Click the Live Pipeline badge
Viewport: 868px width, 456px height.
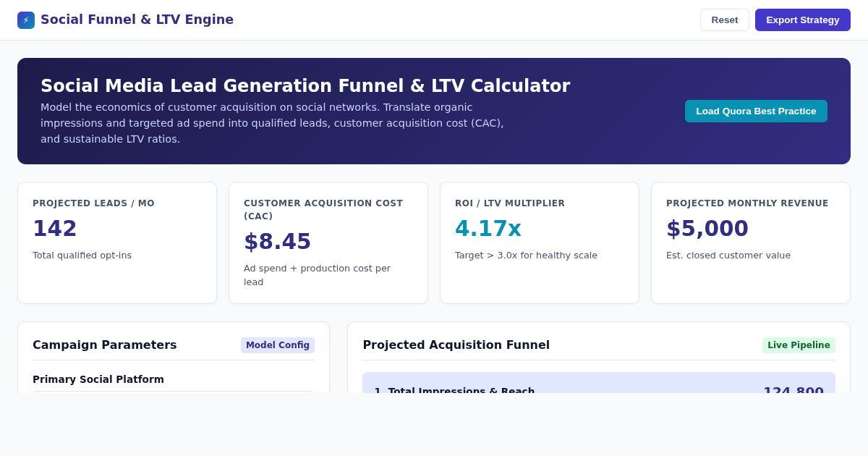click(799, 345)
